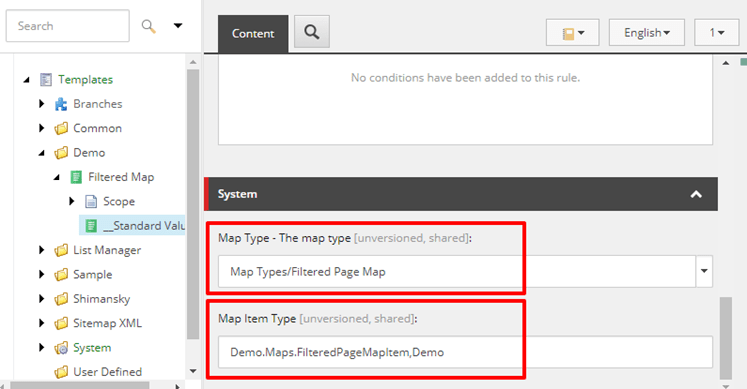747x389 pixels.
Task: Collapse the Templates tree node
Action: [27, 80]
